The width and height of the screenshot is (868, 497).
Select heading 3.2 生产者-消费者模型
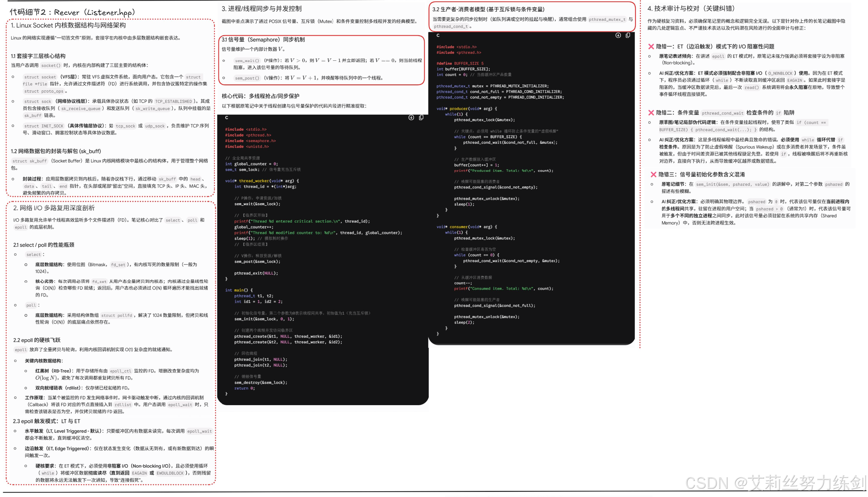coord(488,9)
